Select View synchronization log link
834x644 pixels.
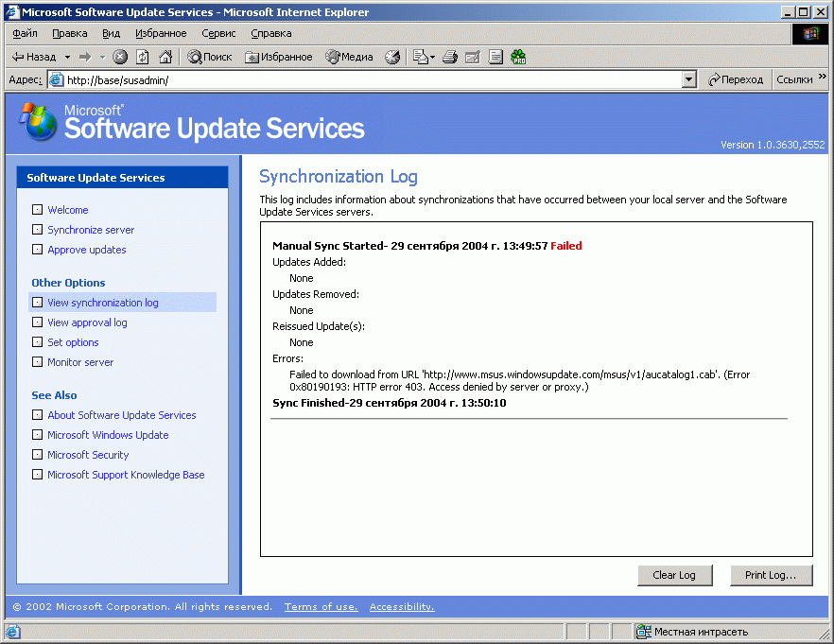pos(103,303)
